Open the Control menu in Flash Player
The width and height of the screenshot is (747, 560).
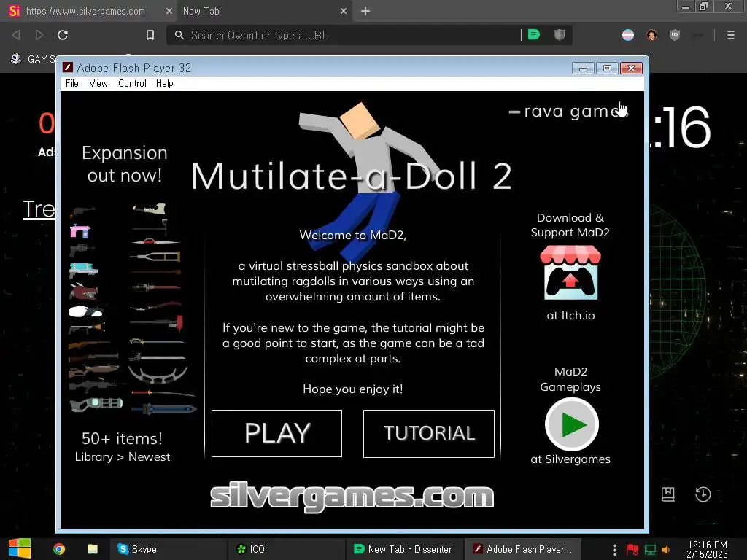coord(132,83)
